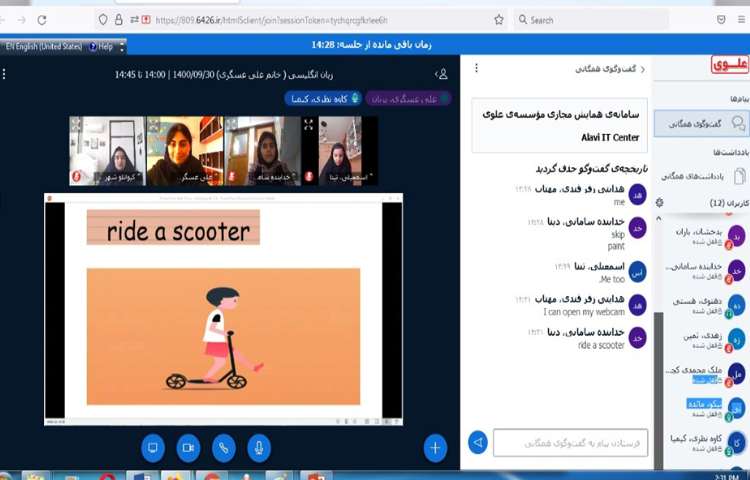This screenshot has width=750, height=480.
Task: Open the blue plus actions menu
Action: pyautogui.click(x=435, y=447)
